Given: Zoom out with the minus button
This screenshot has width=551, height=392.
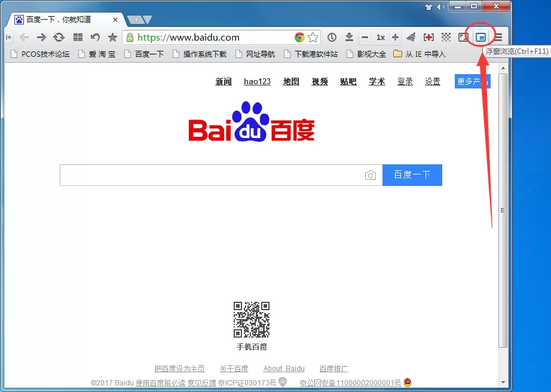Looking at the screenshot, I should (365, 37).
